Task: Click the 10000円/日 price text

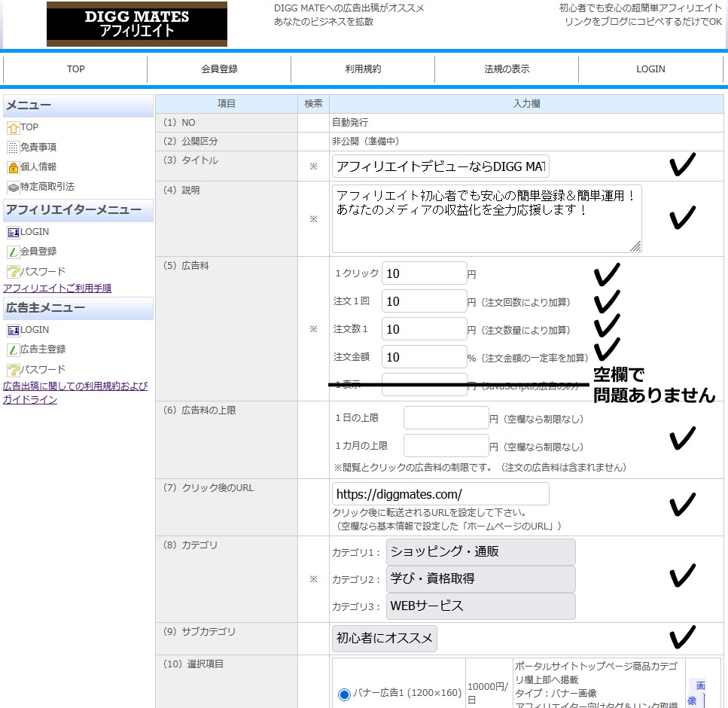Action: pyautogui.click(x=488, y=693)
